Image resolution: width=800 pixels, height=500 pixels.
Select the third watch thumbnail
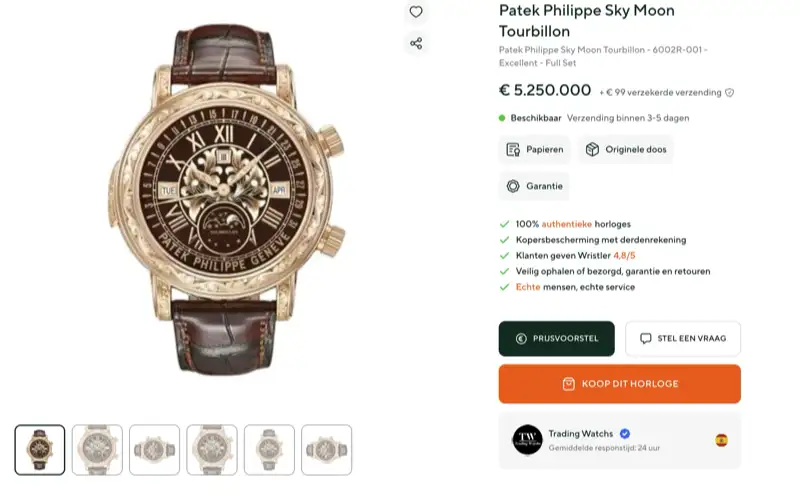click(155, 450)
